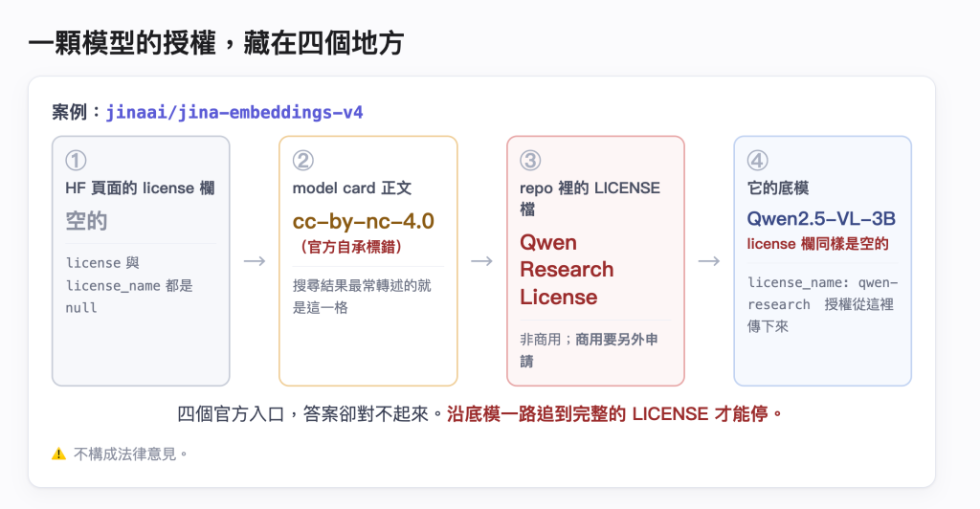Click the note 非商用；商用要另外申請
Screen dimensions: 980x509
(589, 350)
